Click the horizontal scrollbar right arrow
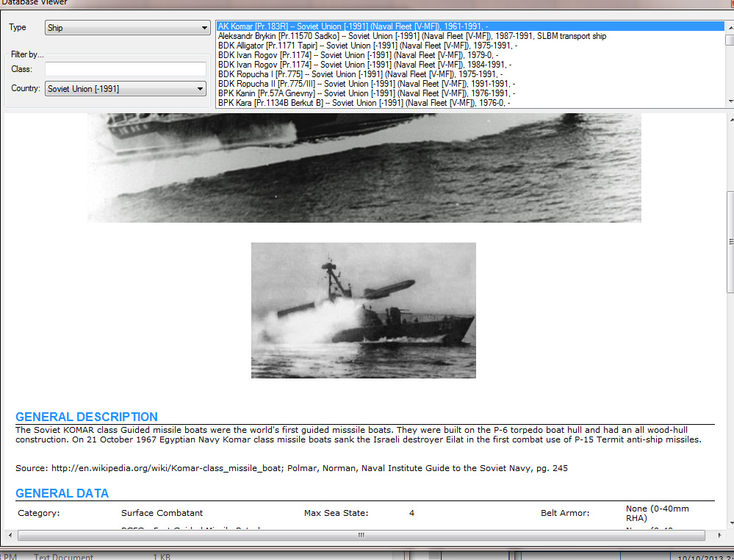Viewport: 734px width, 560px height. 719,535
